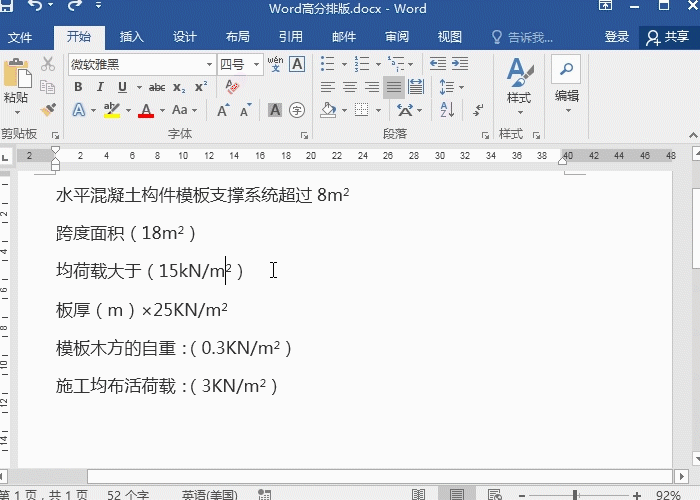Screen dimensions: 700x500
Task: Decrease font size with shrink font icon
Action: click(x=245, y=110)
